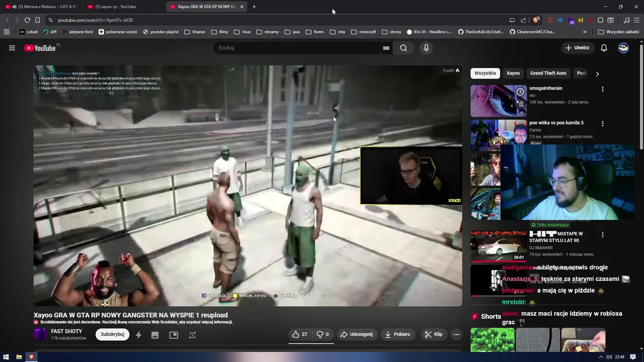Viewport: 644px width, 362px height.
Task: Switch to the Menma x Notions tab
Action: point(41,7)
